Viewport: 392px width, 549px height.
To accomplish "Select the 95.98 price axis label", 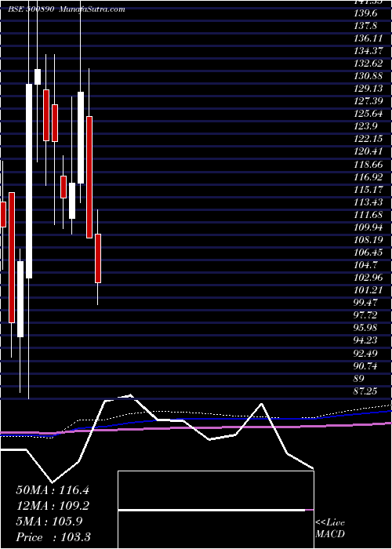I will pyautogui.click(x=365, y=328).
